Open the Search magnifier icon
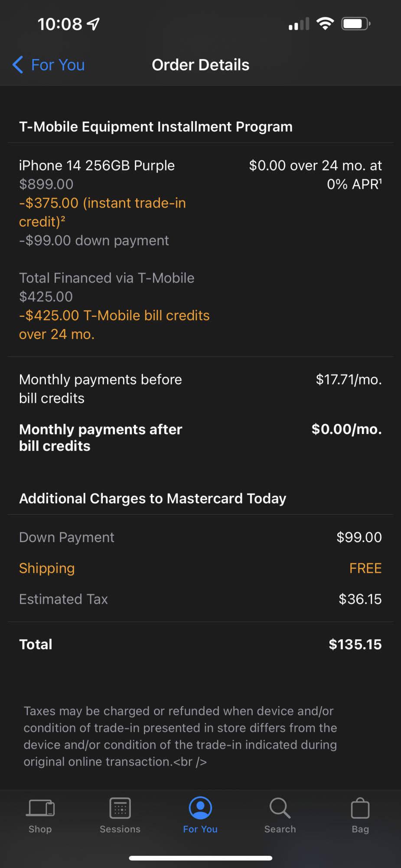This screenshot has height=868, width=401. point(280,808)
